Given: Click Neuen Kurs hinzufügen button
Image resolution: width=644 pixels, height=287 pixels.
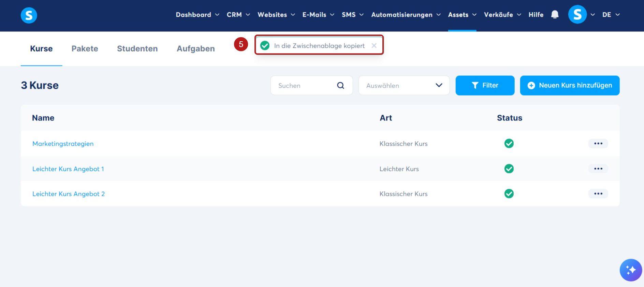Looking at the screenshot, I should tap(570, 85).
